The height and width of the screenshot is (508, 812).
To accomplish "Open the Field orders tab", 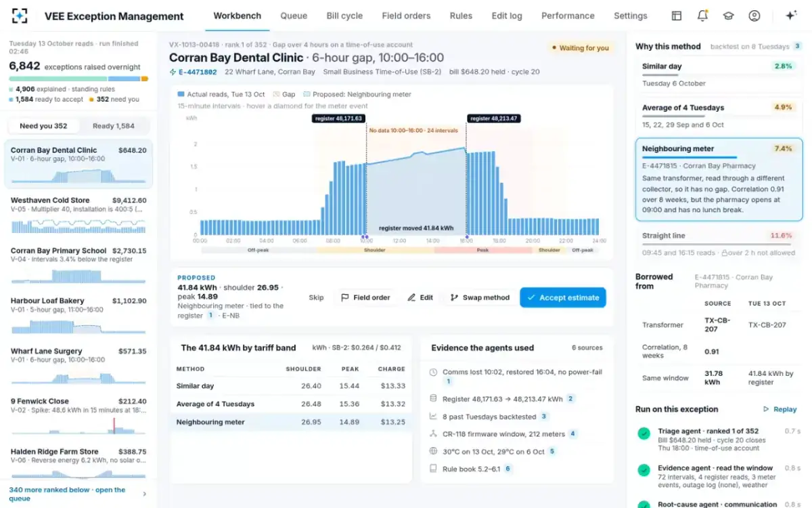I will pos(406,16).
